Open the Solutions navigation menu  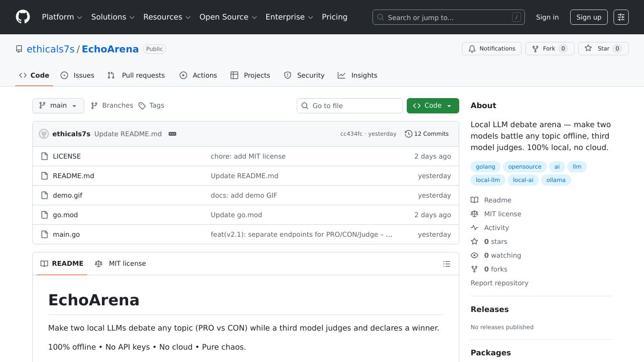click(113, 17)
